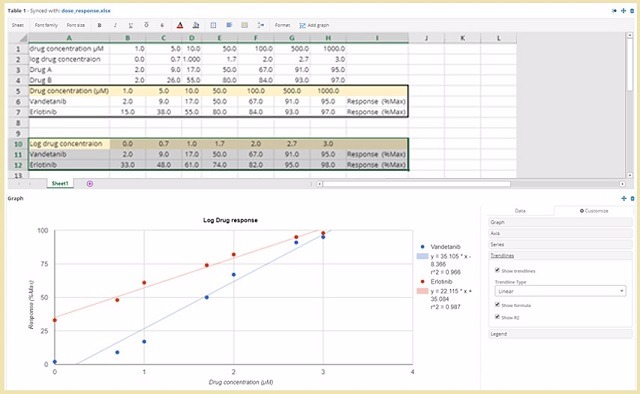Toggle the Show R2 checkbox

497,316
